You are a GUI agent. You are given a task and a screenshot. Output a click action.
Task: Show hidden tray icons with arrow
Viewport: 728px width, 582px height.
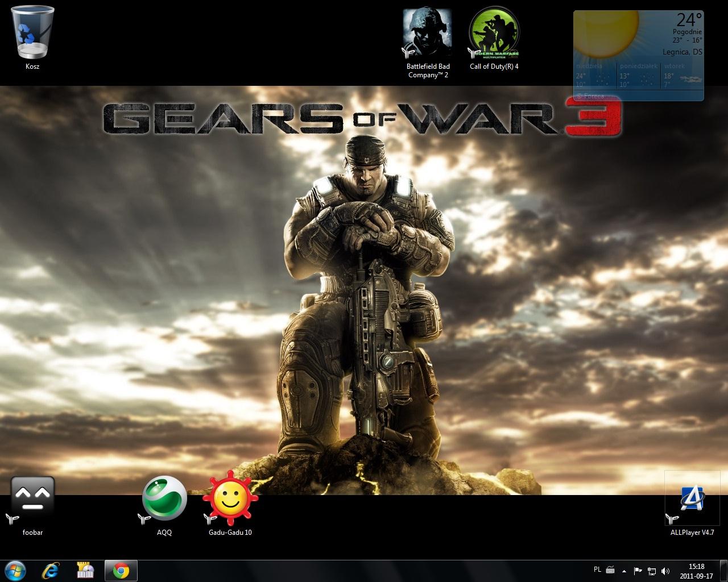pos(625,571)
